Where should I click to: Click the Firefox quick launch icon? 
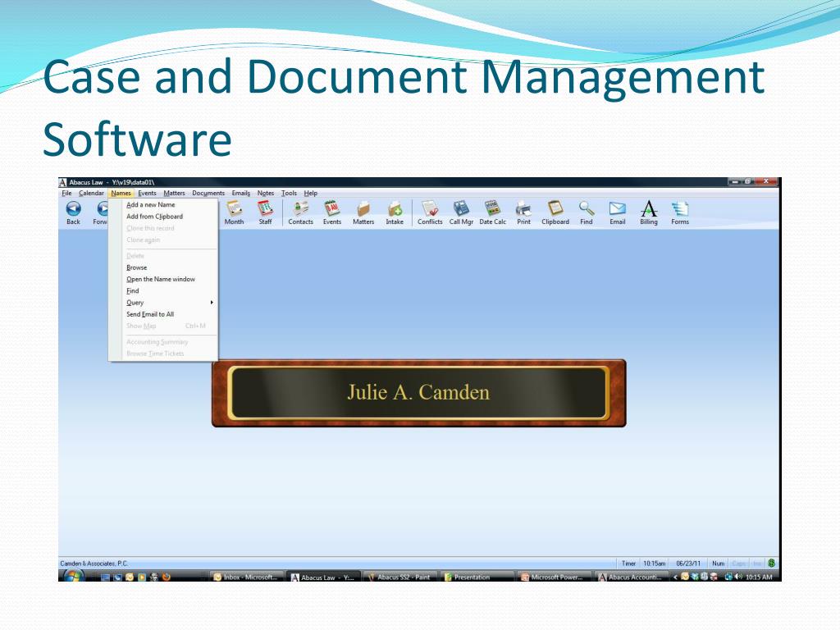click(167, 577)
